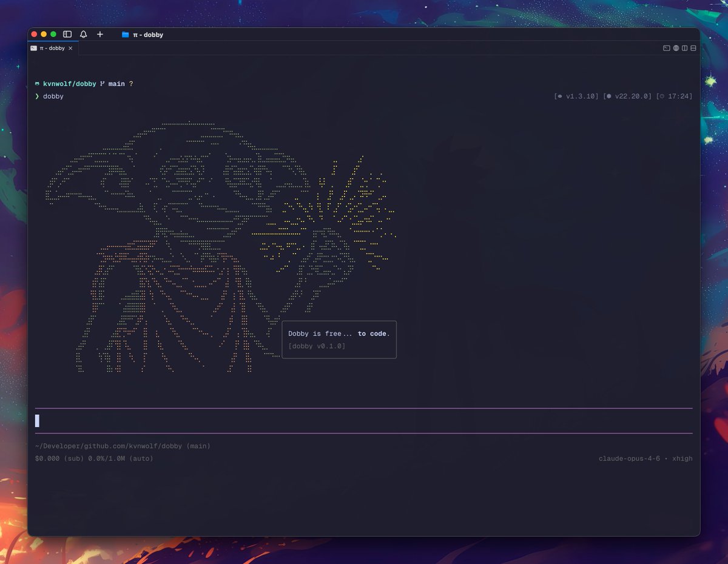The image size is (728, 564).
Task: Click 'kvnwolf/dobby' repo prompt text
Action: tap(69, 84)
